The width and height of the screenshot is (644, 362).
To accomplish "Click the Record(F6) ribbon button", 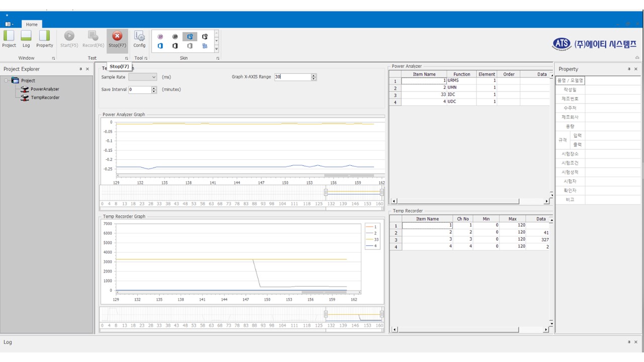I will click(93, 39).
